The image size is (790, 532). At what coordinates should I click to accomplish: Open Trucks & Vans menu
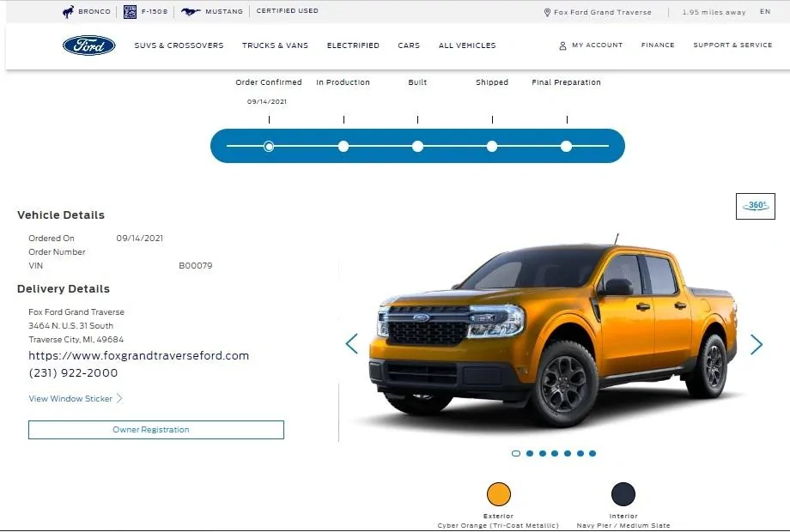275,45
